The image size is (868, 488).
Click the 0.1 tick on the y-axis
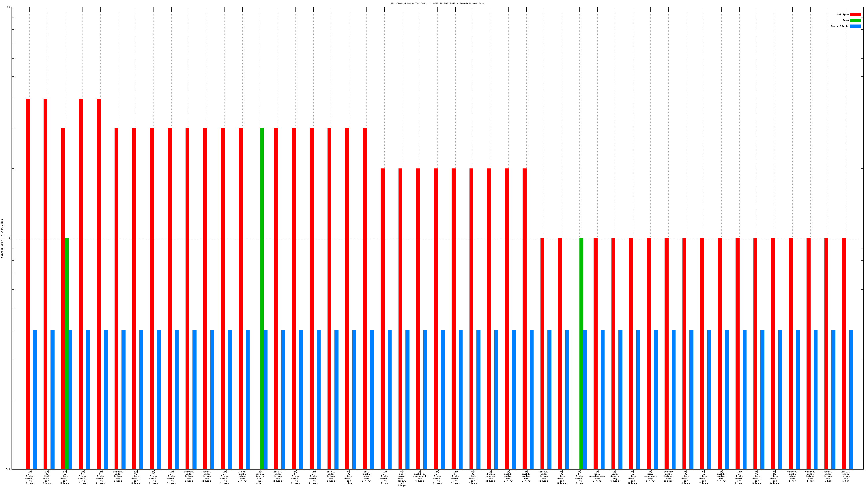coord(8,469)
